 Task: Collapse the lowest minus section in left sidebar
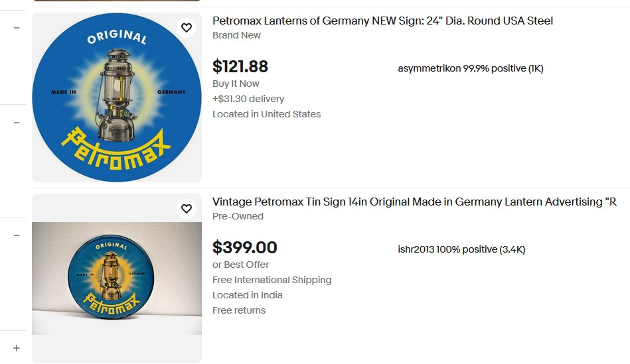click(17, 235)
